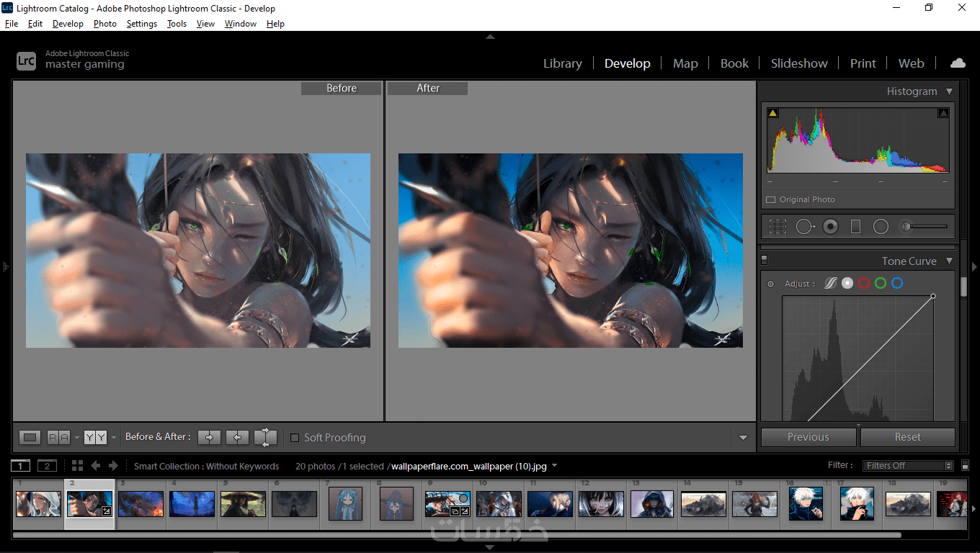
Task: Copy After settings to Before
Action: click(237, 437)
